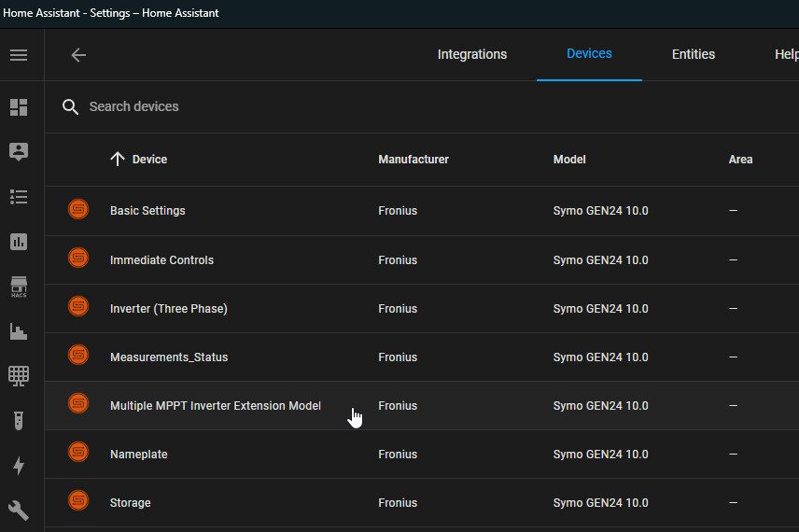Screen dimensions: 799x532
Task: Sort by the Manufacturer column header
Action: [x=413, y=160]
